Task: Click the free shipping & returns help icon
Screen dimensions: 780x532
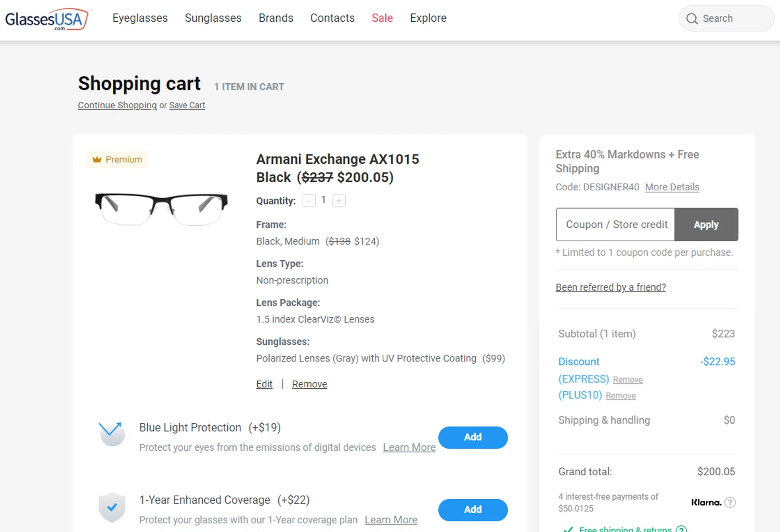Action: [x=681, y=529]
